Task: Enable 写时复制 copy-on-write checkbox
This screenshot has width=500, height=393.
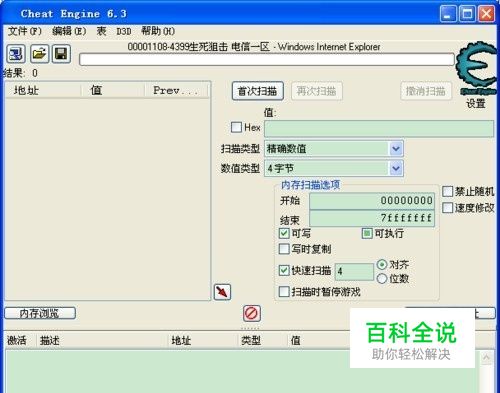Action: (x=284, y=249)
